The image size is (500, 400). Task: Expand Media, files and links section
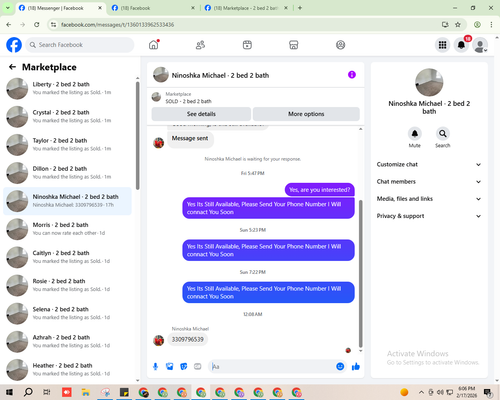[429, 199]
